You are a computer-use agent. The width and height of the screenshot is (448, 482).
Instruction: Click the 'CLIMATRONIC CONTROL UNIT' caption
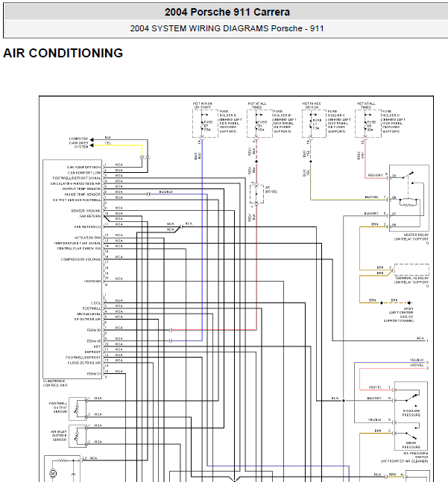[x=55, y=383]
